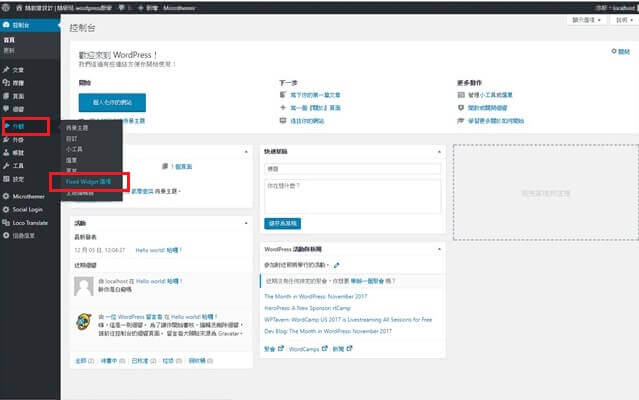Open HeroPress: A New Sponsor: rtCamp link

point(308,308)
